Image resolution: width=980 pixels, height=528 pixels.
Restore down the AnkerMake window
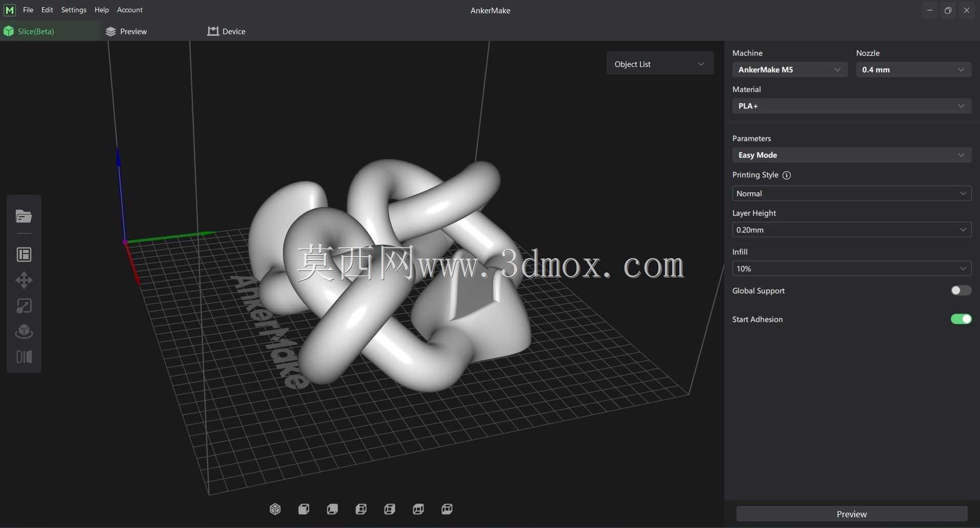pos(948,10)
